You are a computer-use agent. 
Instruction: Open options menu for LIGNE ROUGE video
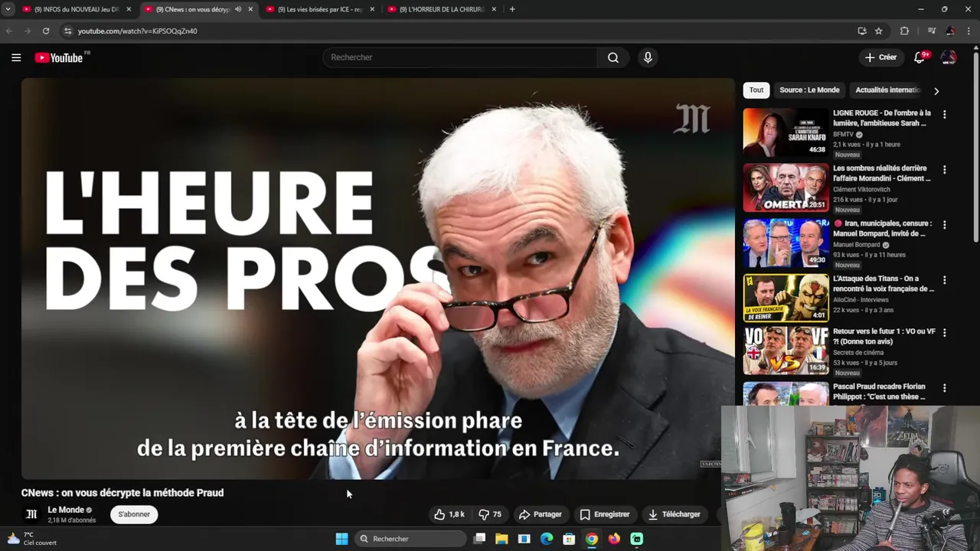(x=944, y=114)
